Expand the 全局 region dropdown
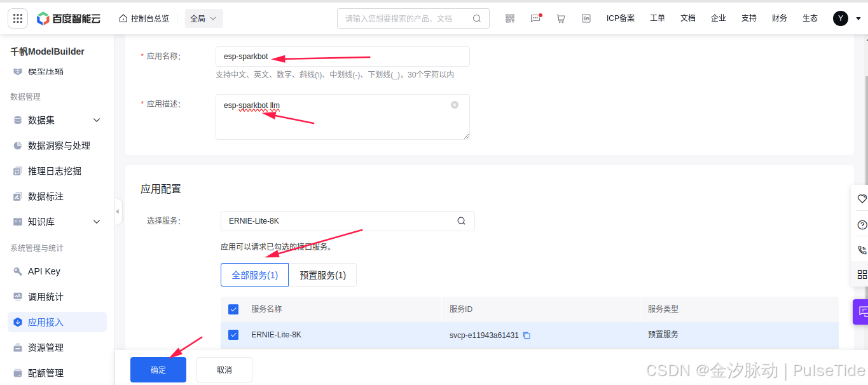Screen dimensions: 868x385 204,18
